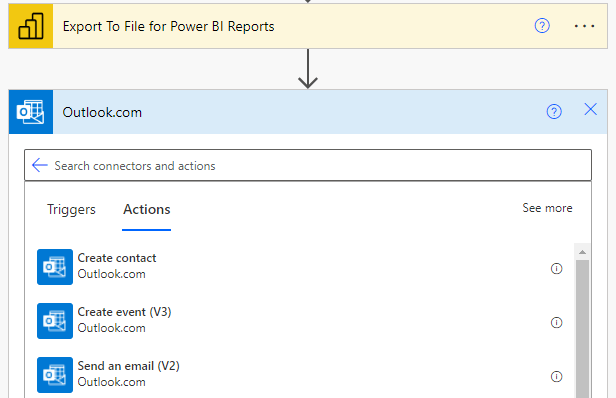Click the actions list scrollbar thumb
616x398 pixels.
tap(582, 329)
